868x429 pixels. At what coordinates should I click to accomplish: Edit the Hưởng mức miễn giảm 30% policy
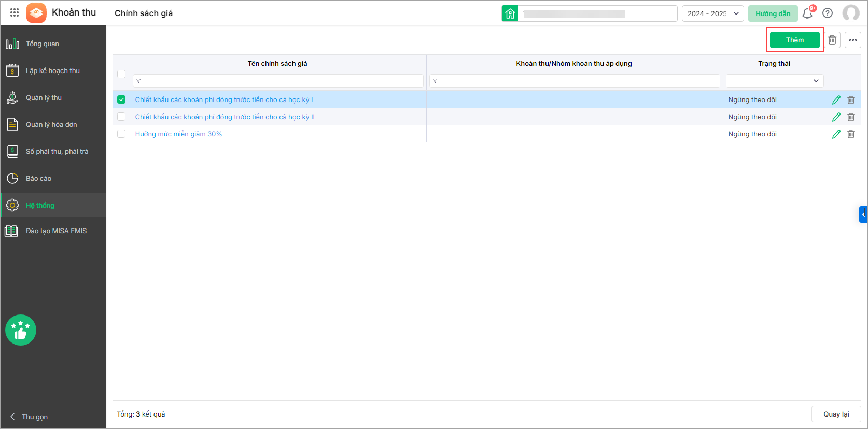(x=836, y=134)
